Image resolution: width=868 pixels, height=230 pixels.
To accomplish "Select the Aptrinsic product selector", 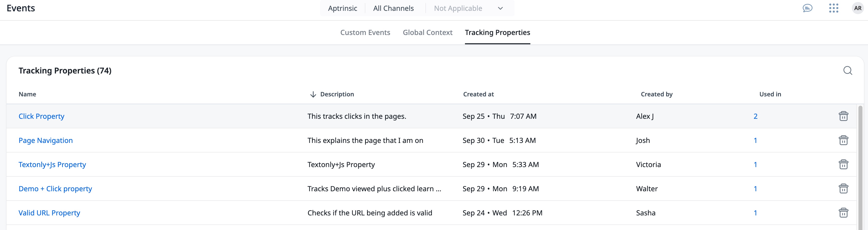I will pyautogui.click(x=342, y=9).
